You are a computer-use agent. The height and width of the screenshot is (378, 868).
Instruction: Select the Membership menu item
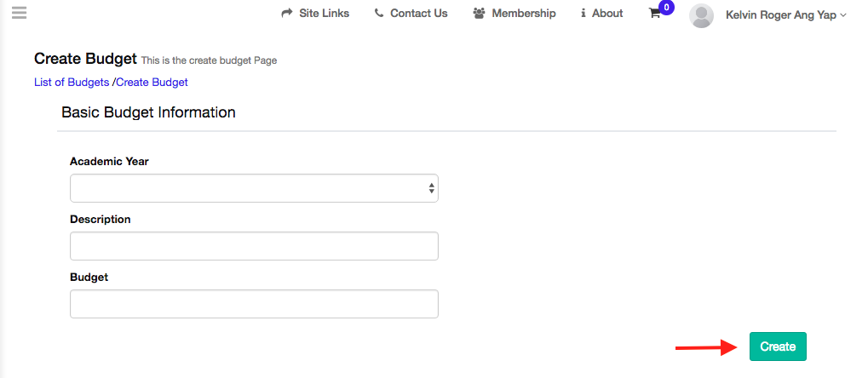pyautogui.click(x=523, y=14)
